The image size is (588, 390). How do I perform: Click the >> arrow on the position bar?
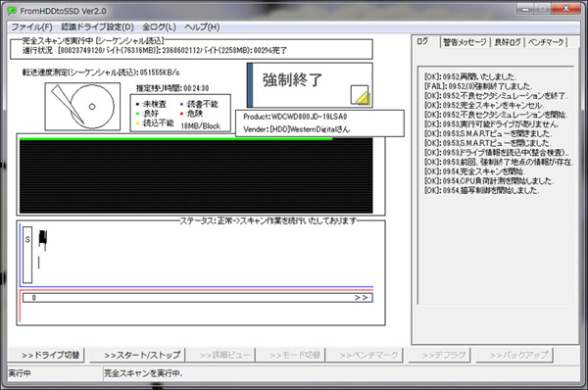tap(361, 298)
